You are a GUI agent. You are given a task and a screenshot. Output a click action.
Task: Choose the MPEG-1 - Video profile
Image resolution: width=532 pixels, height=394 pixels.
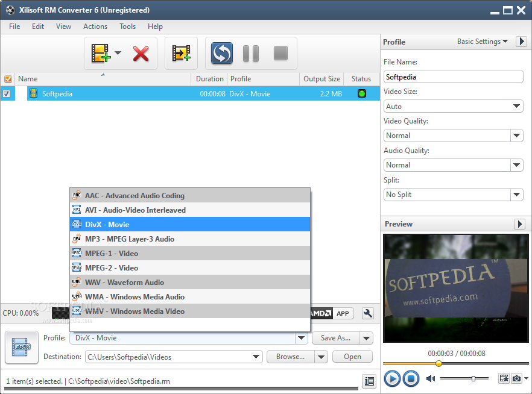point(190,254)
